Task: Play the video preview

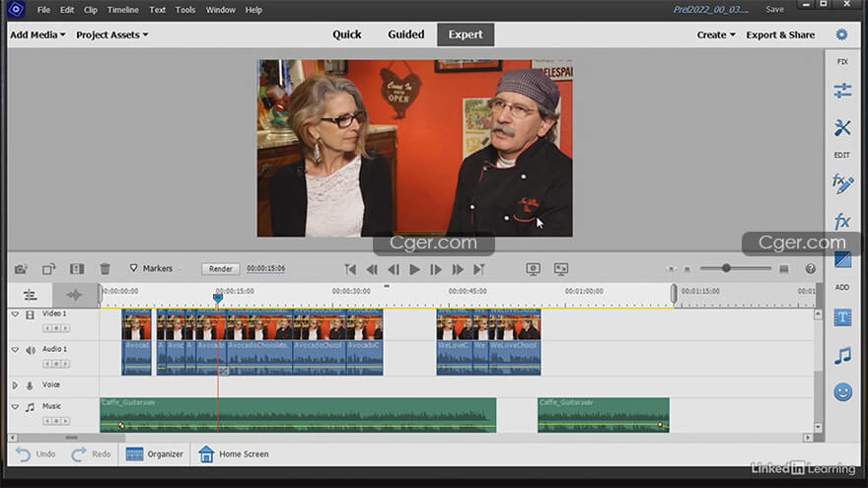Action: (x=414, y=269)
